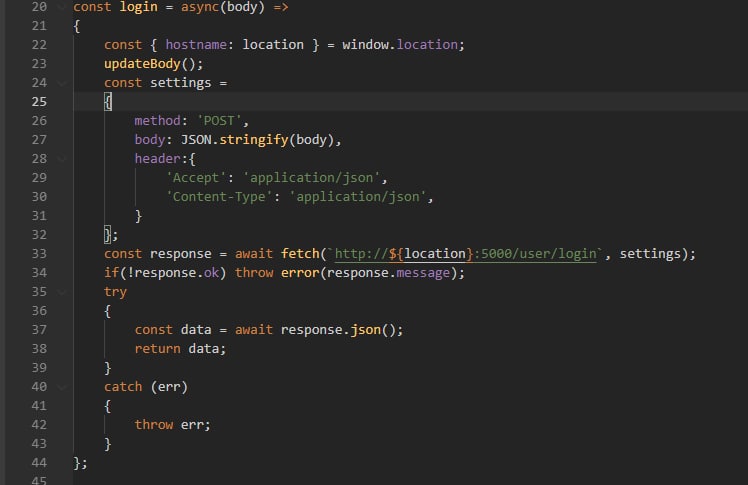The width and height of the screenshot is (748, 485).
Task: Click the 'header' property key
Action: pos(157,159)
